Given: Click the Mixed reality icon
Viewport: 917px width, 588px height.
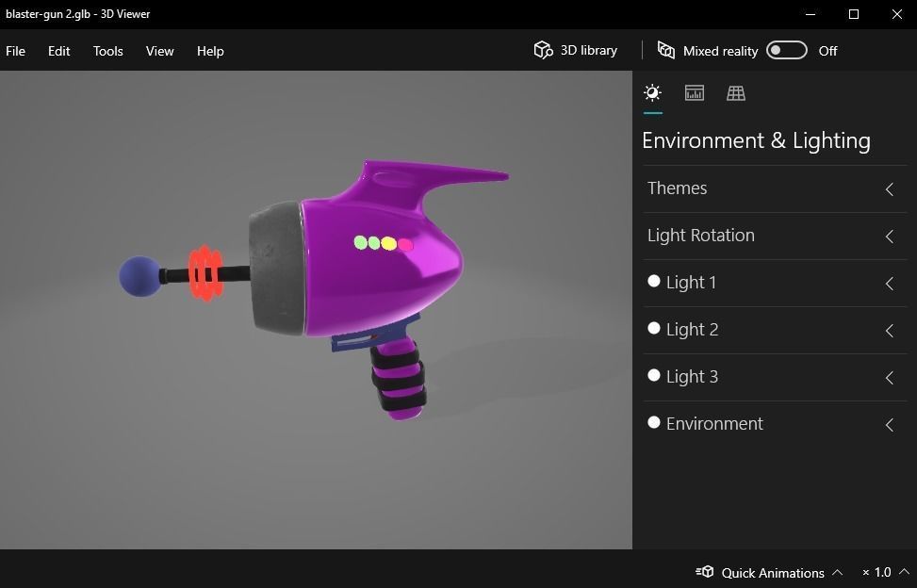Looking at the screenshot, I should pyautogui.click(x=666, y=50).
